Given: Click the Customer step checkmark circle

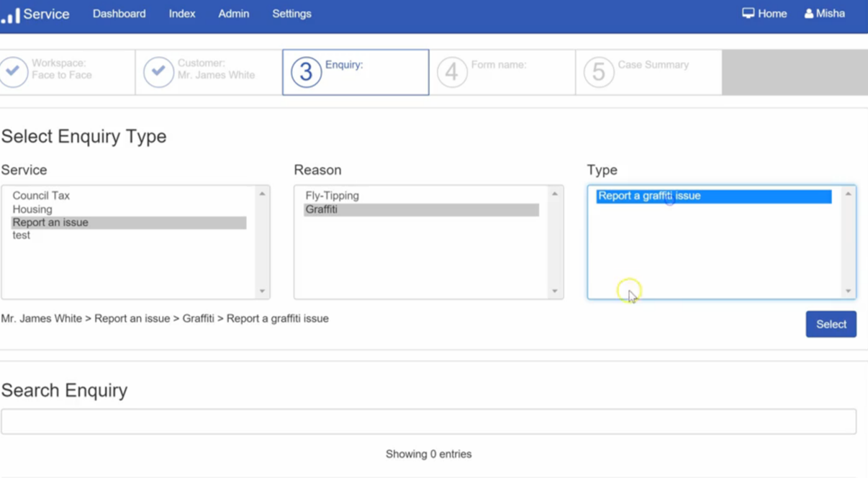Looking at the screenshot, I should 158,72.
